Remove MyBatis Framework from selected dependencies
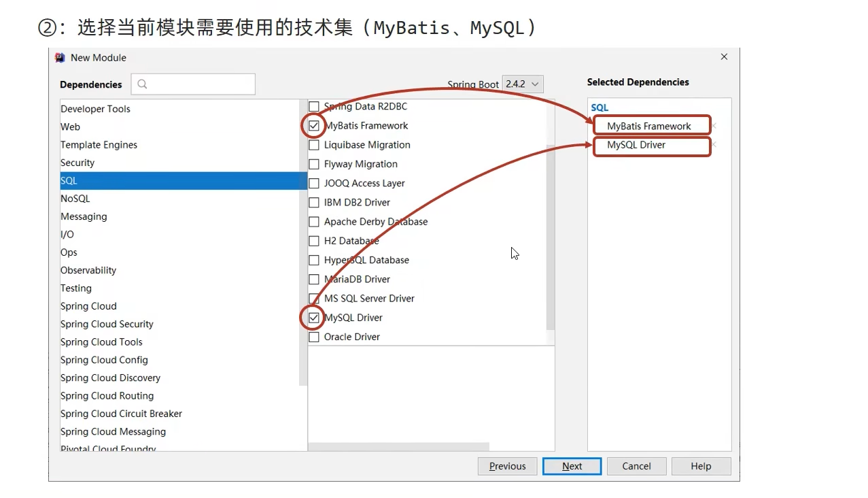868x498 pixels. [714, 126]
